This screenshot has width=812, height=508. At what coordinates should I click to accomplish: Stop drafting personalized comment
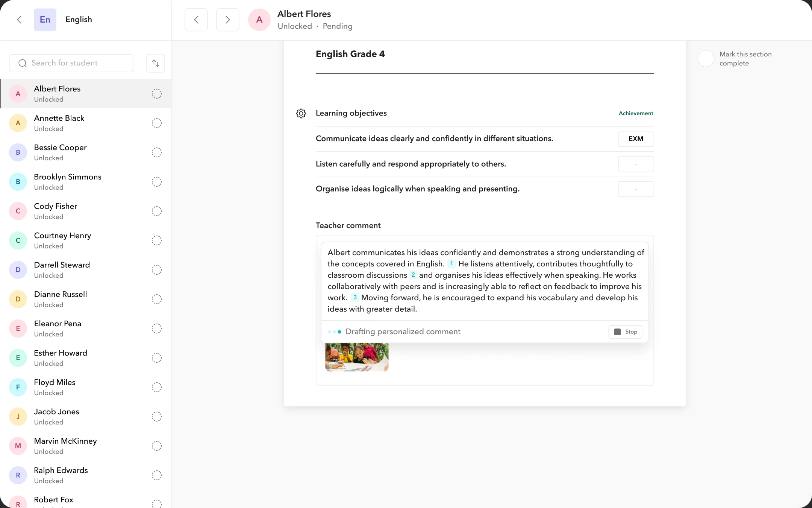625,332
